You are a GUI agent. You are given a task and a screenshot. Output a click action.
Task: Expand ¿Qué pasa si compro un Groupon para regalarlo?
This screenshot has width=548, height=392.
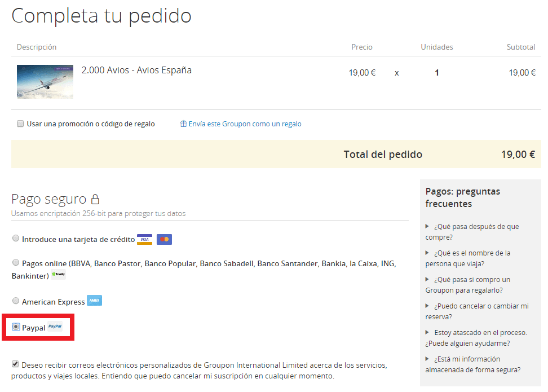click(x=468, y=285)
